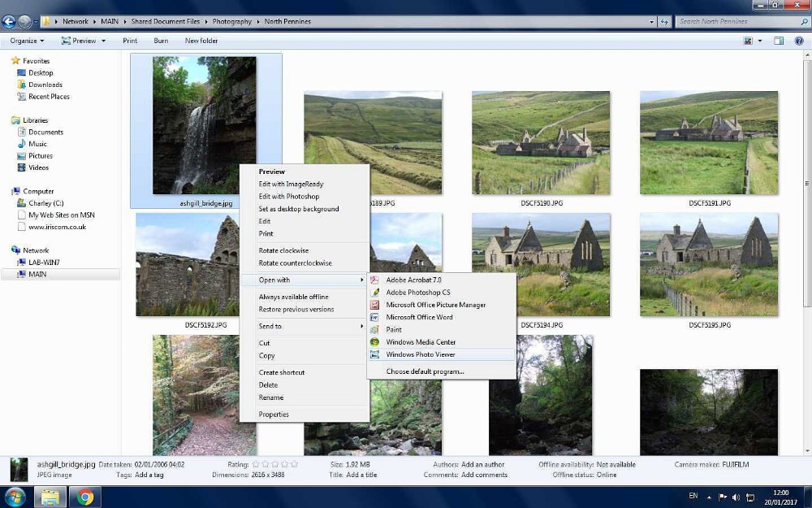812x508 pixels.
Task: Click the Help question mark icon
Action: coord(799,41)
